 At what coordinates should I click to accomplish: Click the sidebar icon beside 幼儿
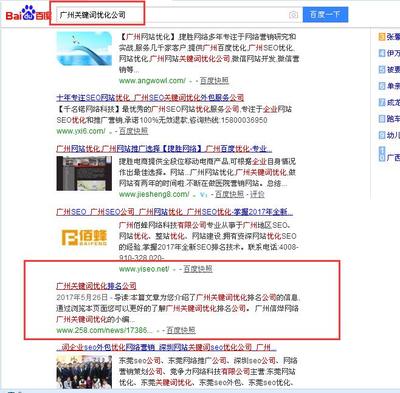tap(382, 135)
